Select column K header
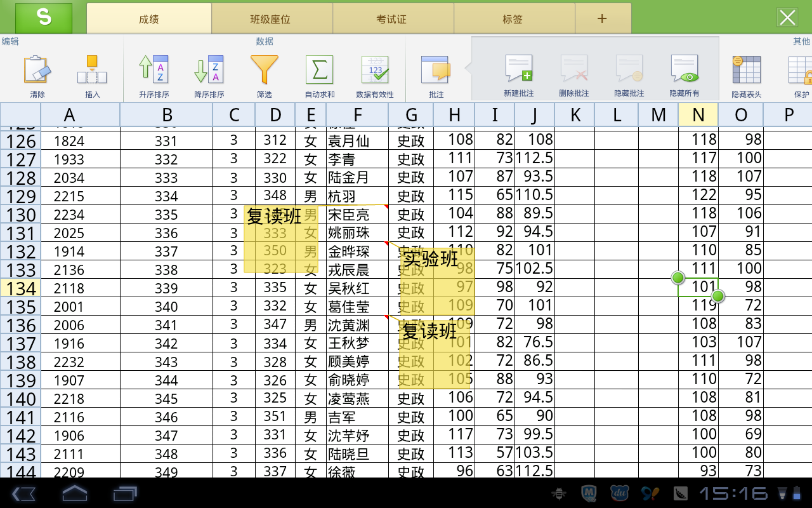Image resolution: width=812 pixels, height=508 pixels. [575, 114]
